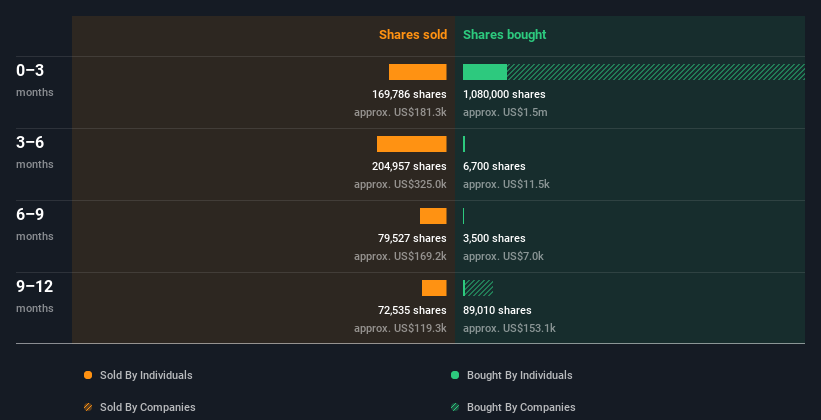Viewport: 821px width, 420px height.
Task: Click the 3,500 shares value
Action: [494, 238]
